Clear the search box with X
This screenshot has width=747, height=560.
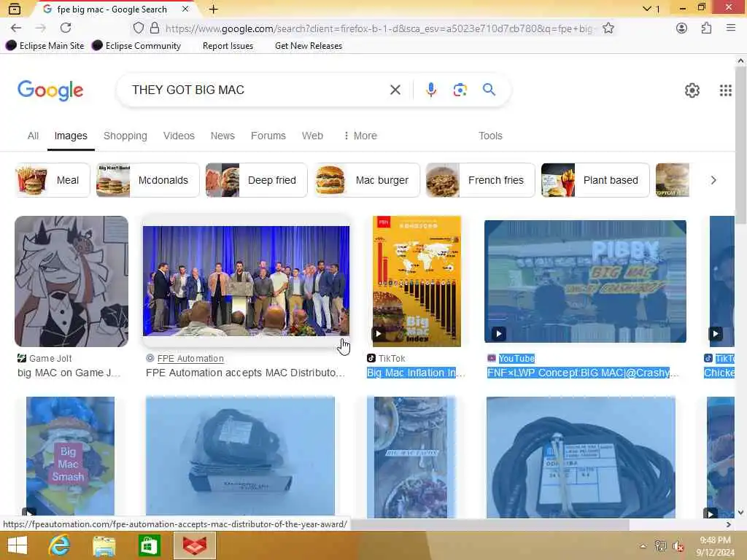pos(395,90)
